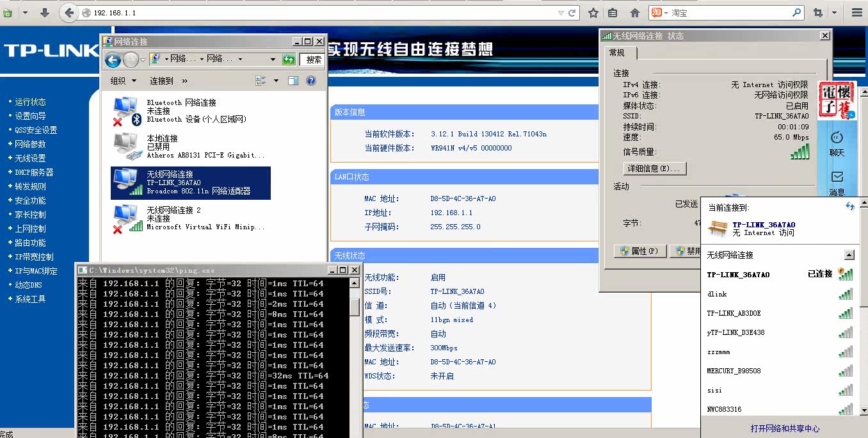Toggle the preview pane icon

tap(293, 81)
